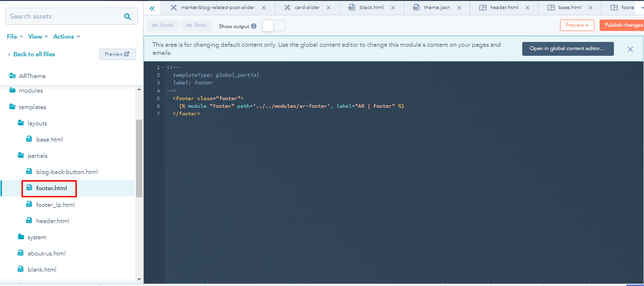Screen dimensions: 644x286
Task: Open the File dropdown menu
Action: [x=14, y=37]
